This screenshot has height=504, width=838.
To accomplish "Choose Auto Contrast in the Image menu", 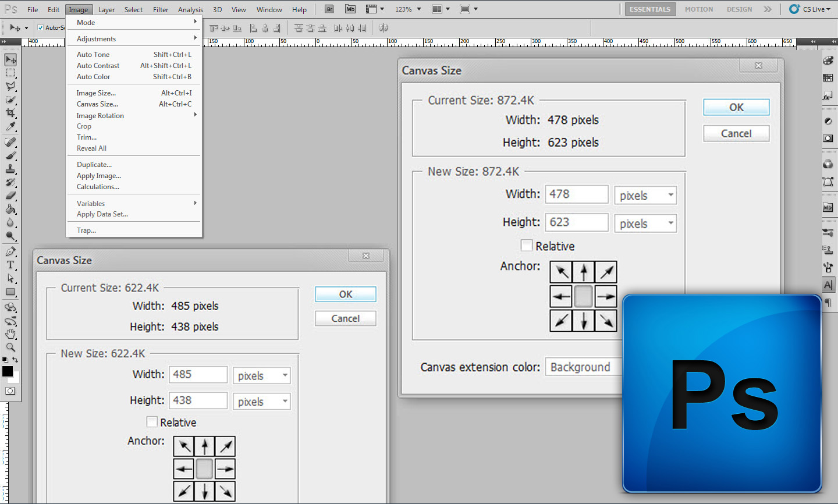I will coord(134,66).
